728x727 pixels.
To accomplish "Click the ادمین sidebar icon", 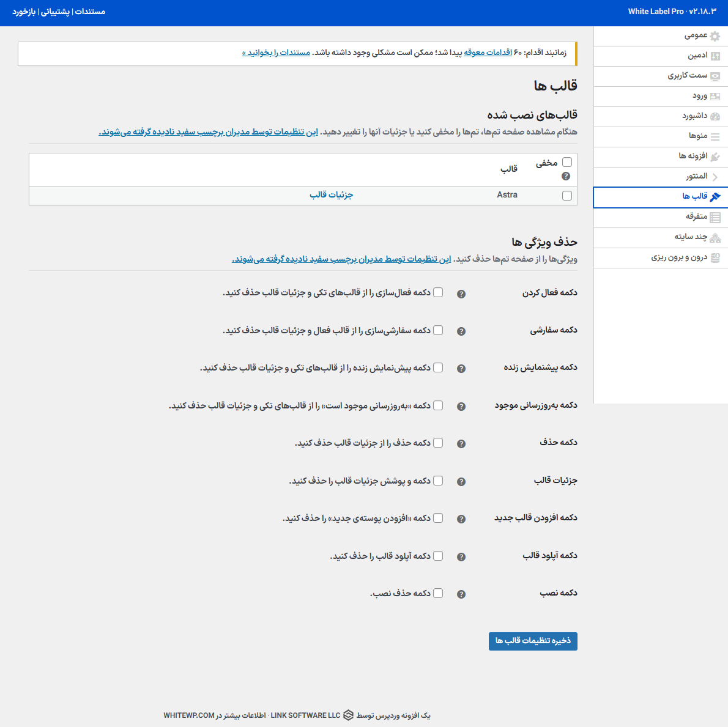I will pyautogui.click(x=715, y=56).
